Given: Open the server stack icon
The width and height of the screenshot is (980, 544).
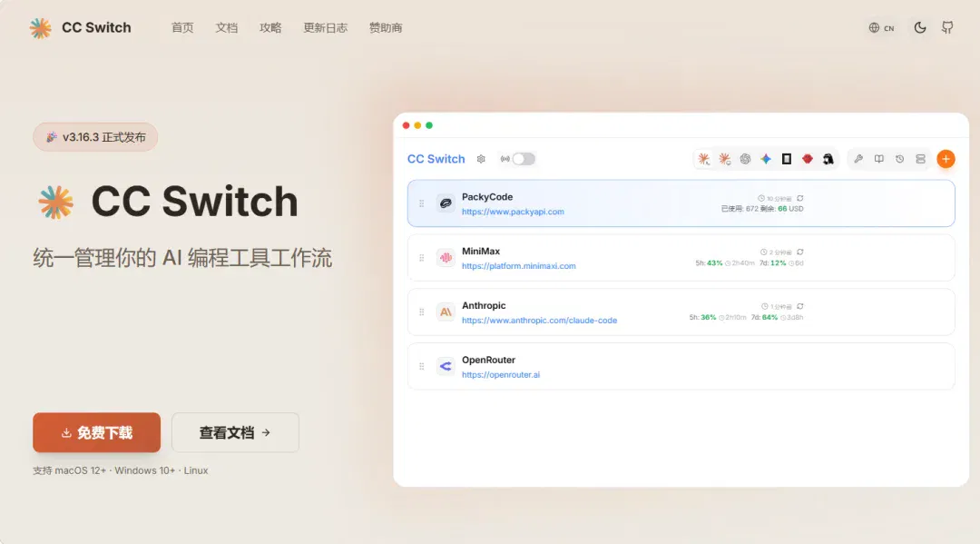Looking at the screenshot, I should (x=921, y=159).
